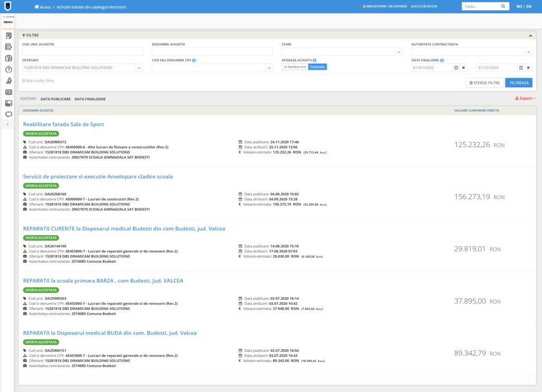Sort by DATA PUBLICARE
The width and height of the screenshot is (542, 392).
pos(56,99)
